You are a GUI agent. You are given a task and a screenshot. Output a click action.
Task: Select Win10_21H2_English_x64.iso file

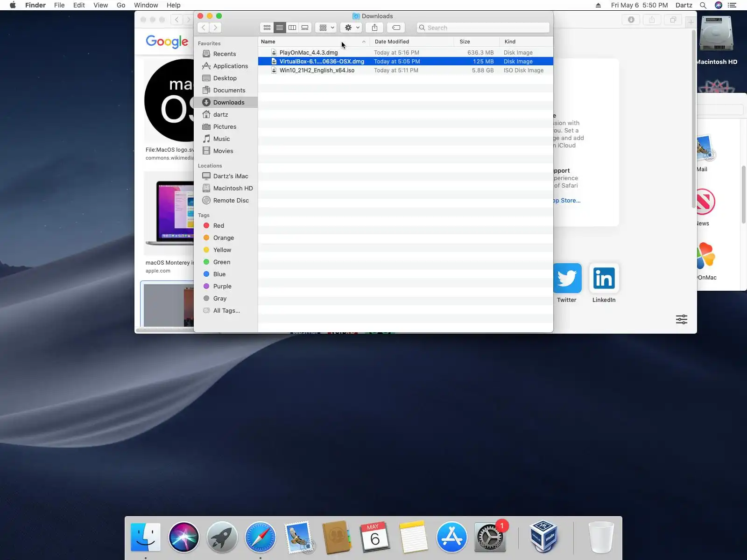(405, 70)
